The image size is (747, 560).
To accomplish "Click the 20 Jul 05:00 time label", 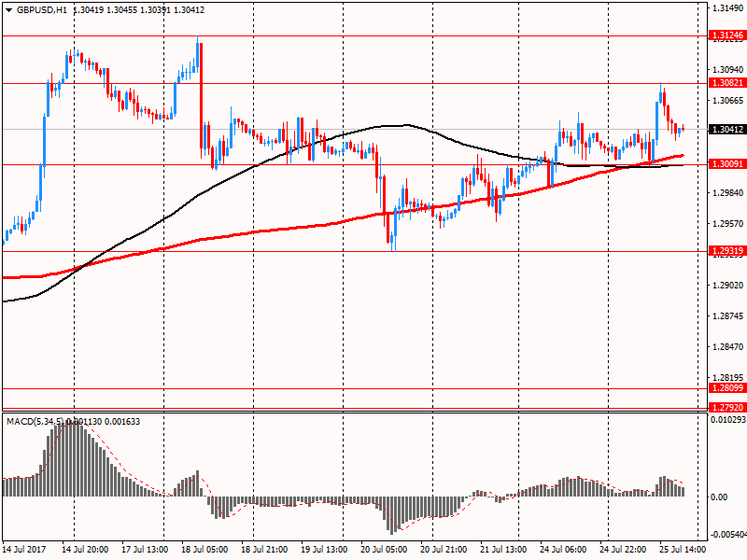I will coord(384,549).
